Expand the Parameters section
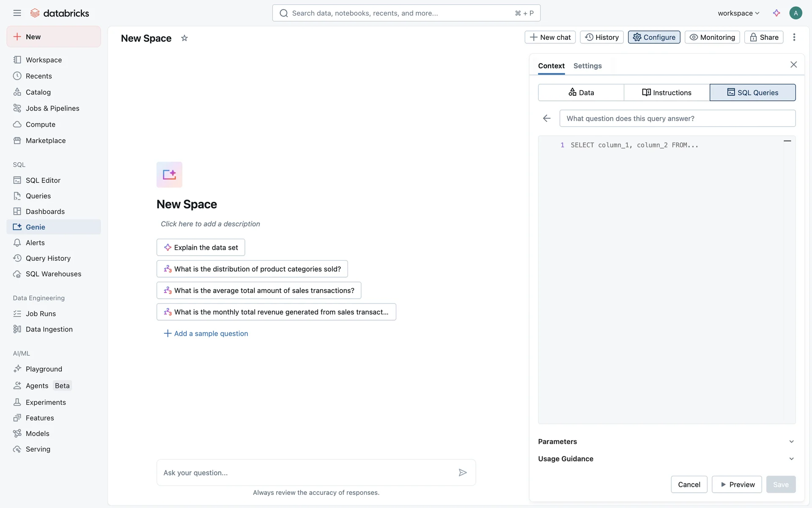Viewport: 812px width, 508px height. [667, 442]
